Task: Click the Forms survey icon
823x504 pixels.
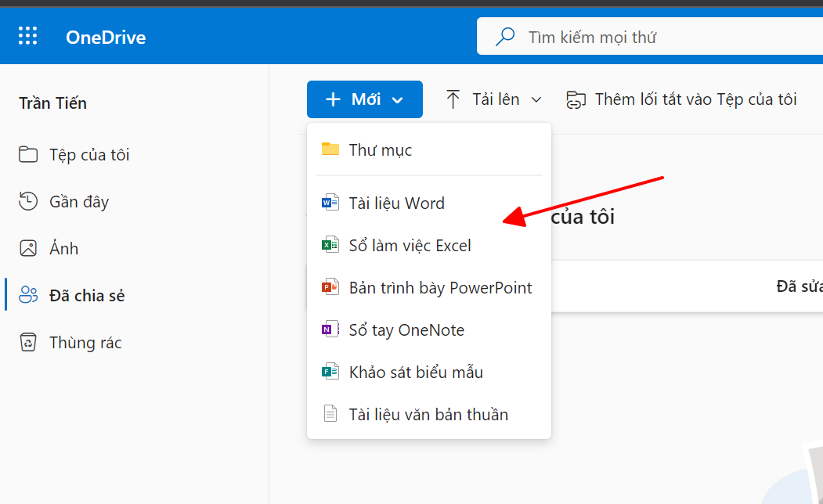Action: pos(330,371)
